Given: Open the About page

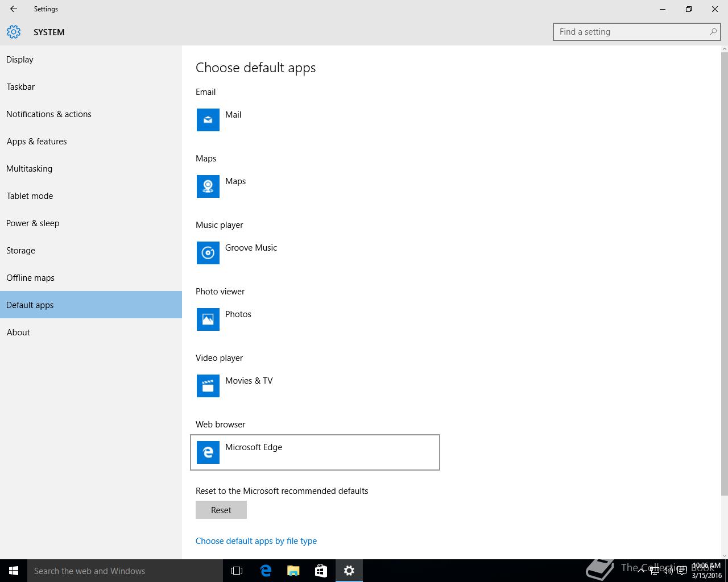Looking at the screenshot, I should point(91,332).
